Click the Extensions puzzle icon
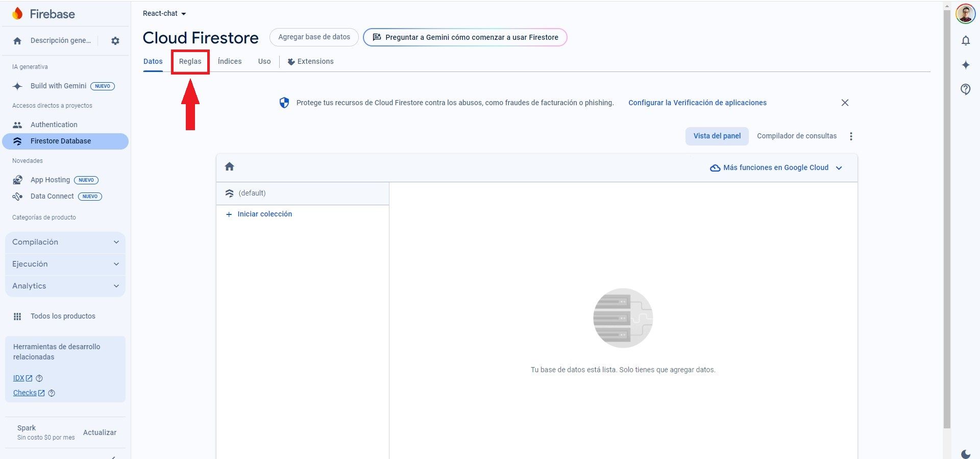Screen dimensions: 980x459 tap(291, 62)
